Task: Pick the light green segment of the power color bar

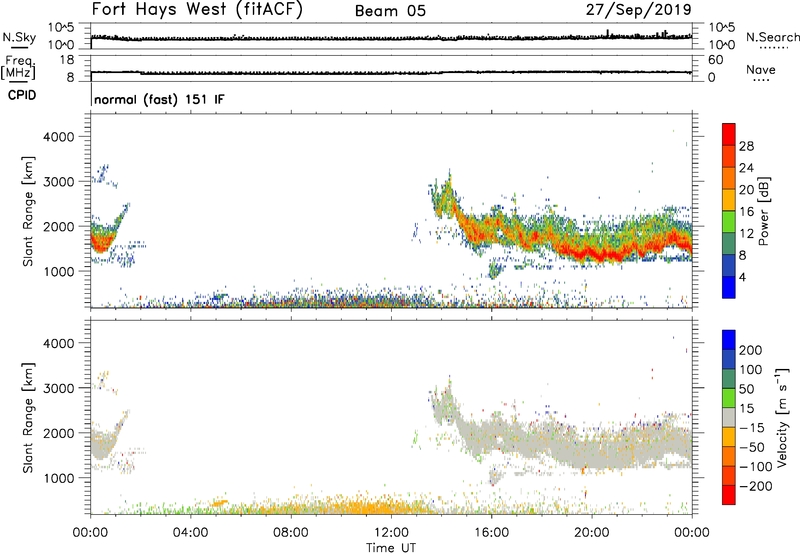Action: (x=729, y=221)
